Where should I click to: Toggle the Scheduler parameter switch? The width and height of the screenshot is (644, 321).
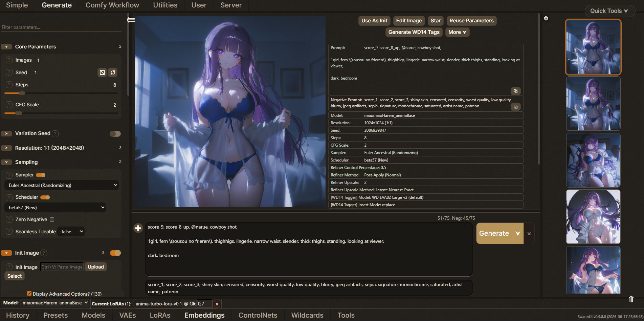pyautogui.click(x=45, y=197)
